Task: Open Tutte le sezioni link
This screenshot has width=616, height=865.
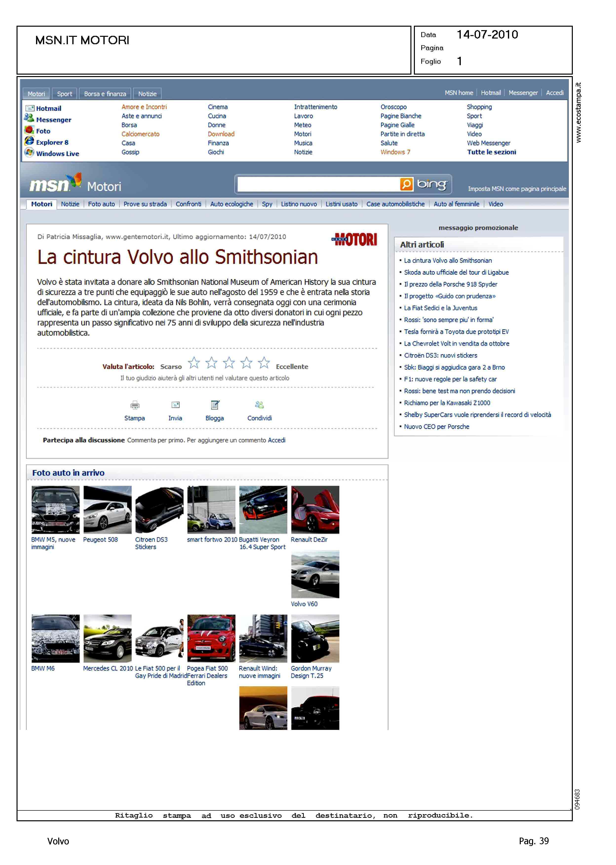Action: [x=491, y=152]
